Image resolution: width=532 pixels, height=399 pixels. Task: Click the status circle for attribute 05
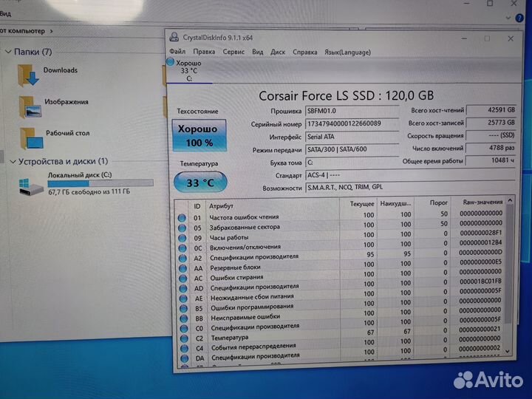pyautogui.click(x=182, y=228)
